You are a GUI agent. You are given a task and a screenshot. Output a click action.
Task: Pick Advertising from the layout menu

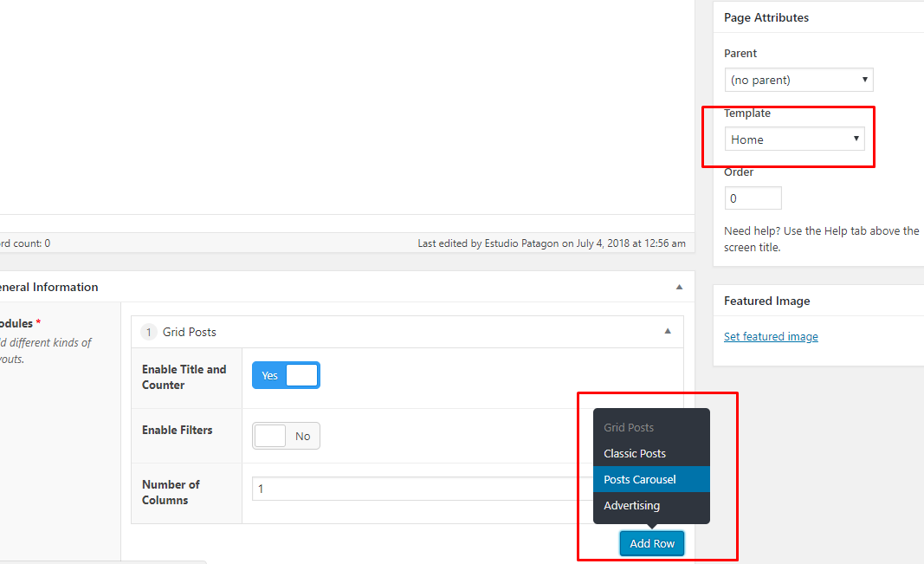[x=631, y=505]
